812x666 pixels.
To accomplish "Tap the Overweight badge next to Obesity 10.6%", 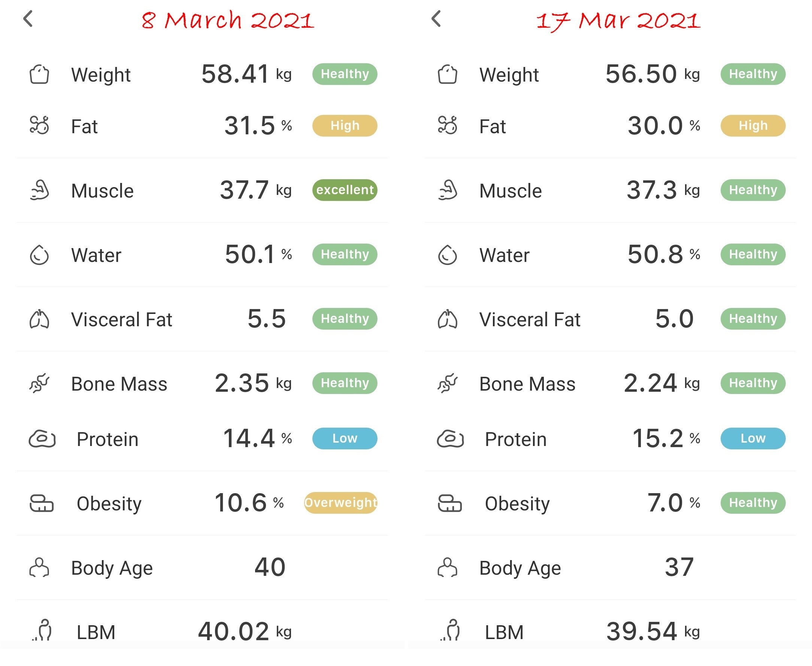I will pos(340,502).
